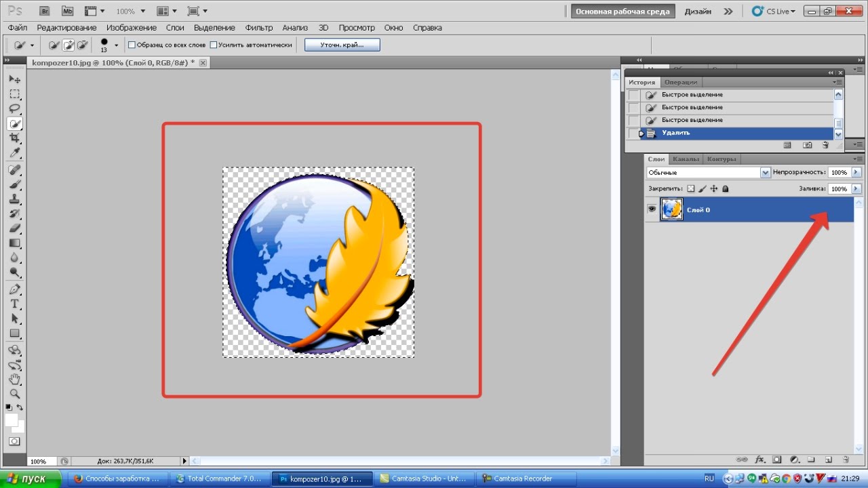Toggle lock all for layer
The height and width of the screenshot is (488, 868).
pyautogui.click(x=726, y=189)
